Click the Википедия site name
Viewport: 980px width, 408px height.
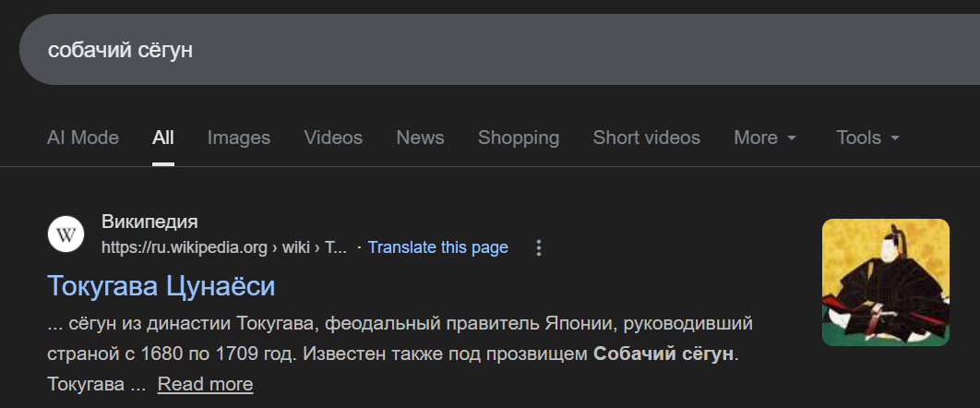pos(149,222)
